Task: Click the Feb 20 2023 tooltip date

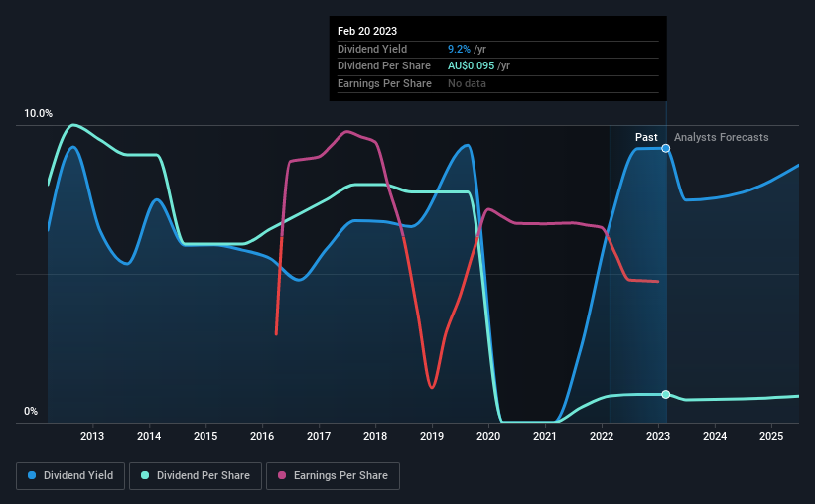Action: point(367,31)
